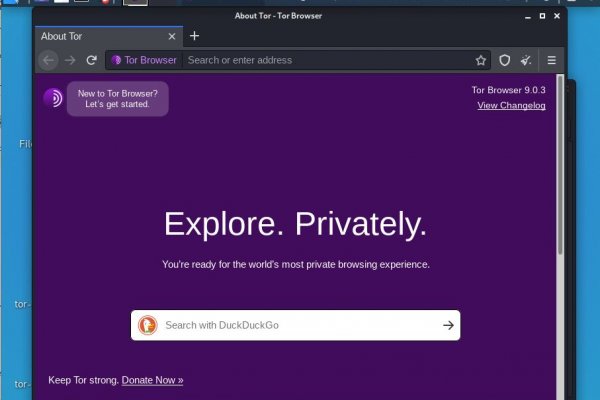
Task: Bookmark this page with star icon
Action: (x=480, y=60)
